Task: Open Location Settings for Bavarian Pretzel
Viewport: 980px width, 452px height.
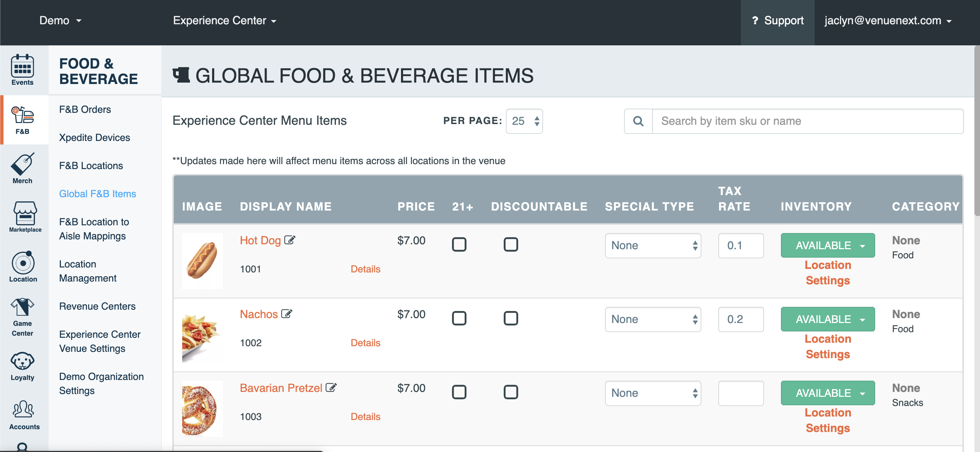Action: coord(828,420)
